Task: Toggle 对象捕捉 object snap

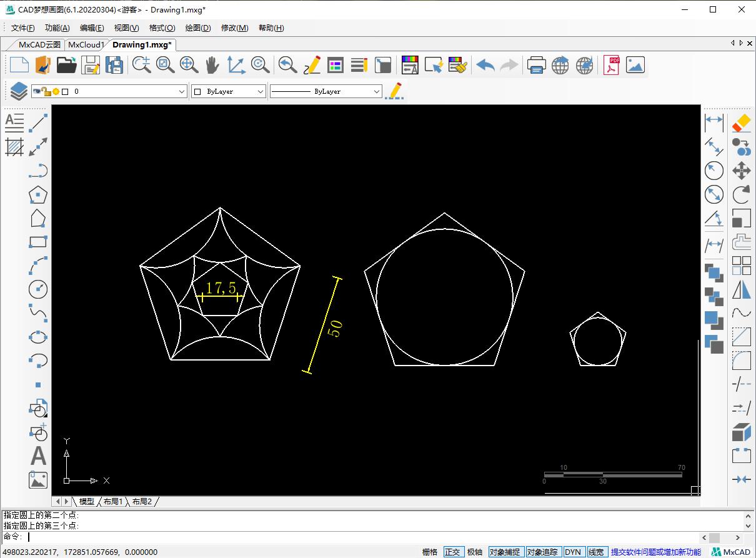Action: pyautogui.click(x=504, y=552)
